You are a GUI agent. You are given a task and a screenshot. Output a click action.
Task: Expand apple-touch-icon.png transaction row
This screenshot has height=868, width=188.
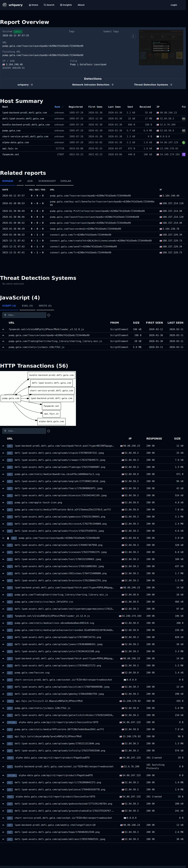(x=3, y=502)
